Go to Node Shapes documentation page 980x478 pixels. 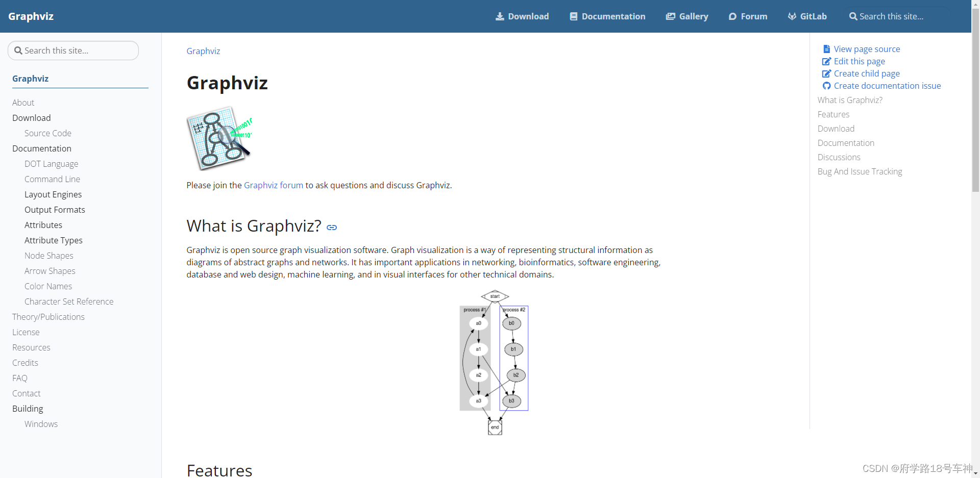(x=49, y=256)
